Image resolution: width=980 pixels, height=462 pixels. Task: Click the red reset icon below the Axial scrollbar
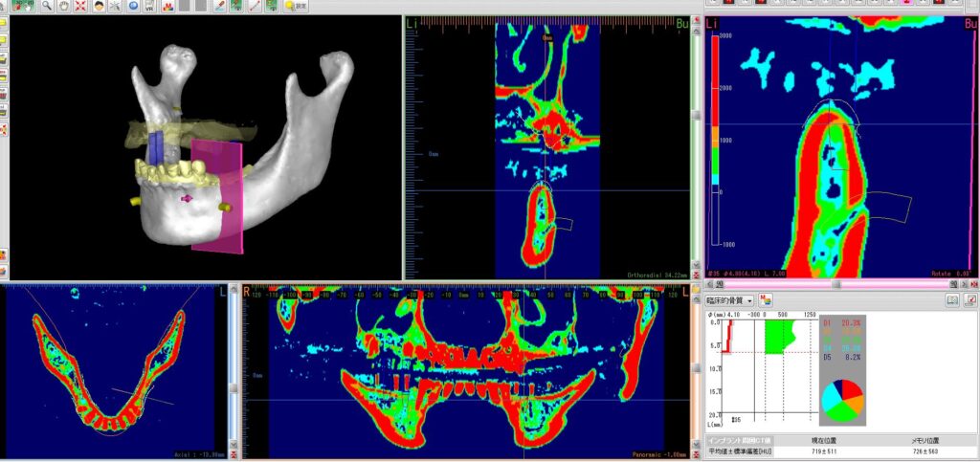tap(234, 454)
